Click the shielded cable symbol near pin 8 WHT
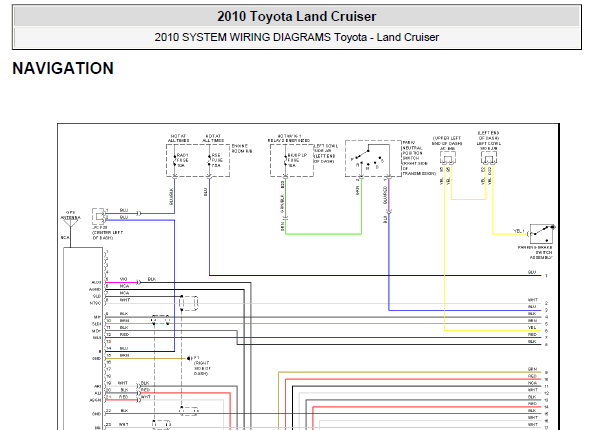Viewport: 604px width, 430px height. pyautogui.click(x=188, y=303)
